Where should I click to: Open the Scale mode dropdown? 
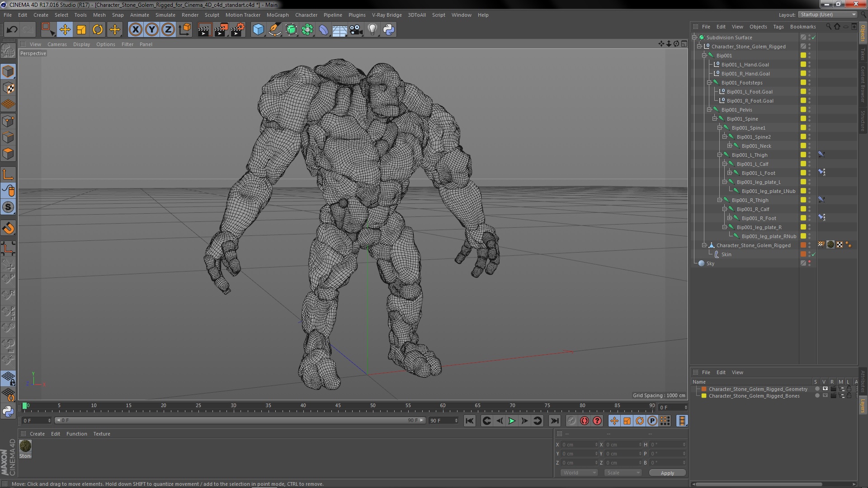pyautogui.click(x=623, y=473)
